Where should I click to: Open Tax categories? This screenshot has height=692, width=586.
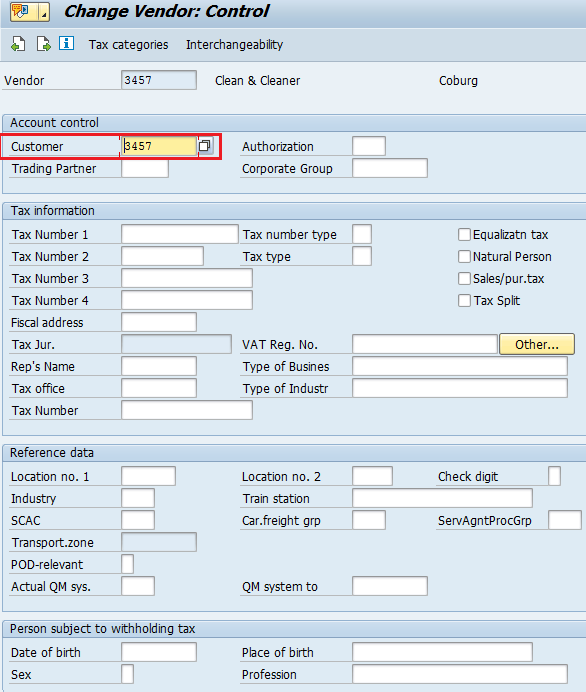128,45
